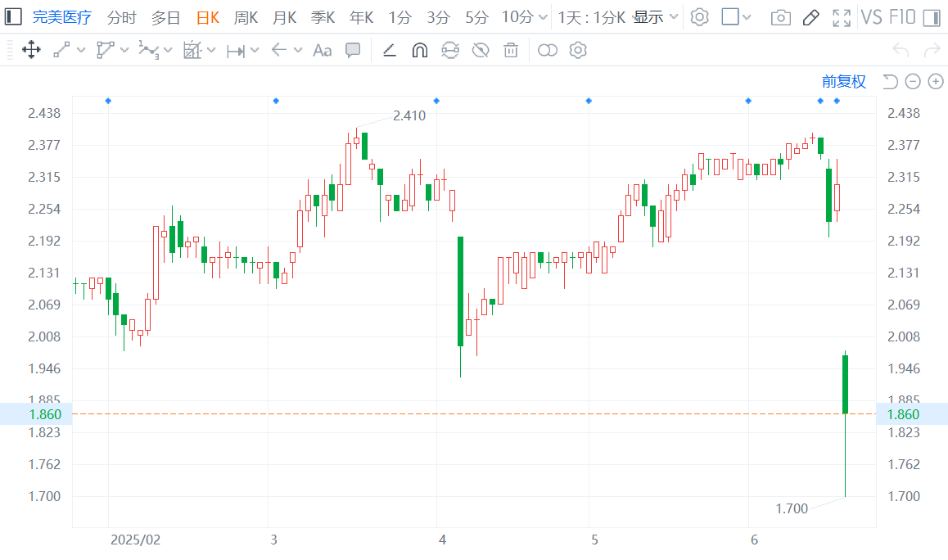The image size is (948, 560).
Task: Switch to 多日 multi-day tab
Action: pyautogui.click(x=165, y=17)
